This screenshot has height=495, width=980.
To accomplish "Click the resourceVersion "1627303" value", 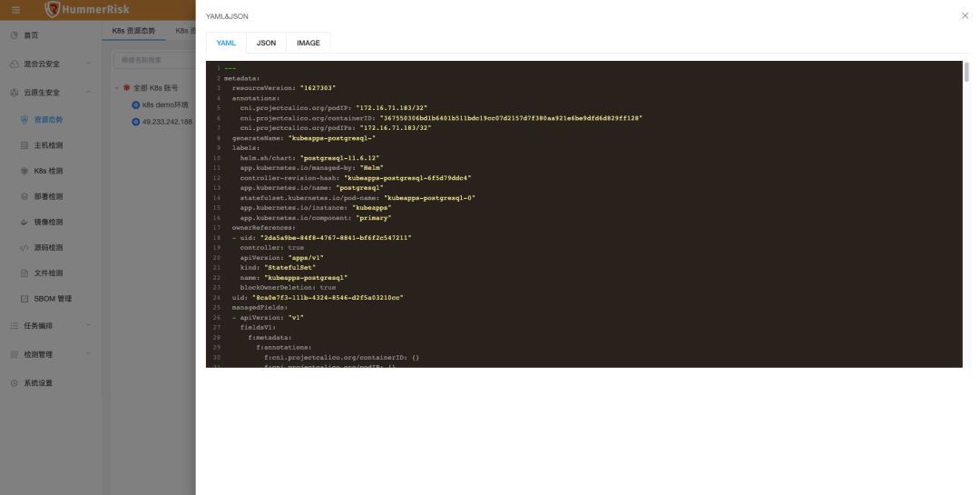I will click(x=318, y=88).
